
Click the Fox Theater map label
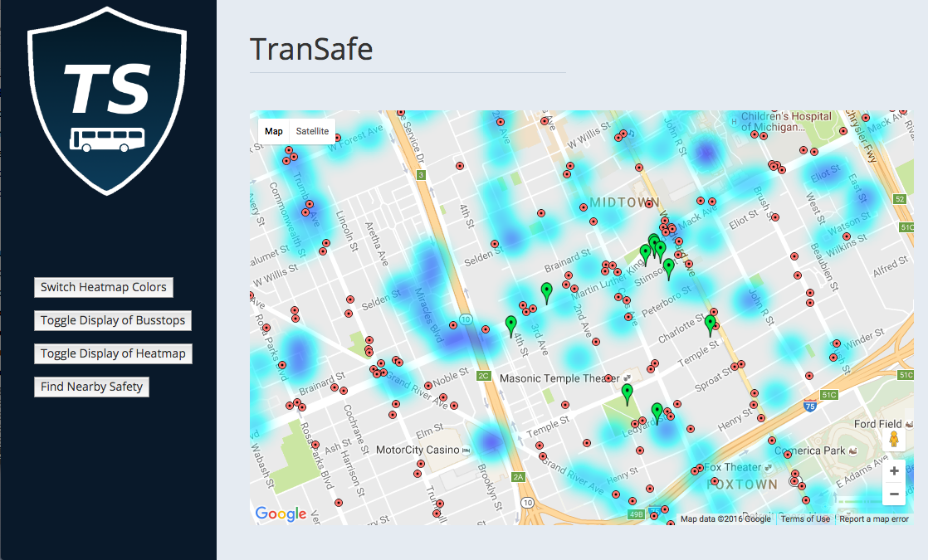[733, 467]
